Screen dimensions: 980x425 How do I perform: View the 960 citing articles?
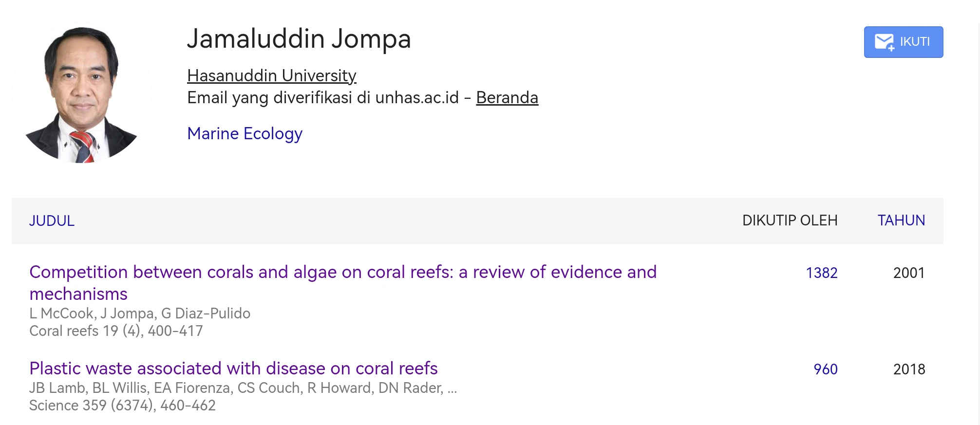click(826, 369)
